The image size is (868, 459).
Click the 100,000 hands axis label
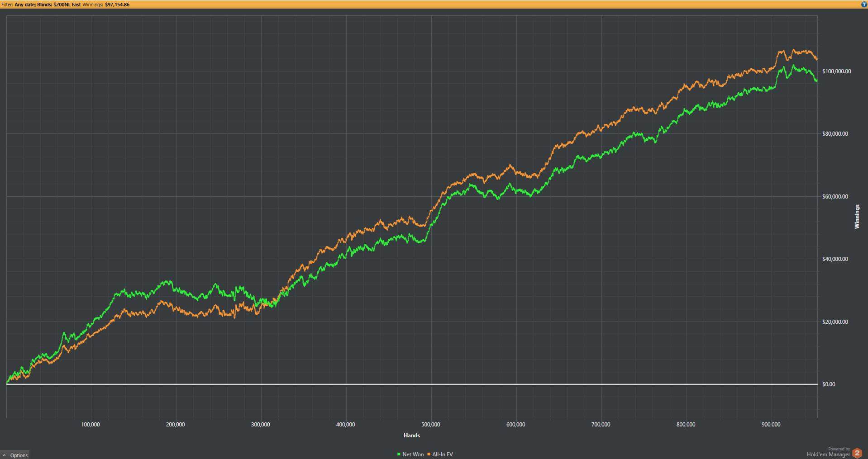point(91,424)
